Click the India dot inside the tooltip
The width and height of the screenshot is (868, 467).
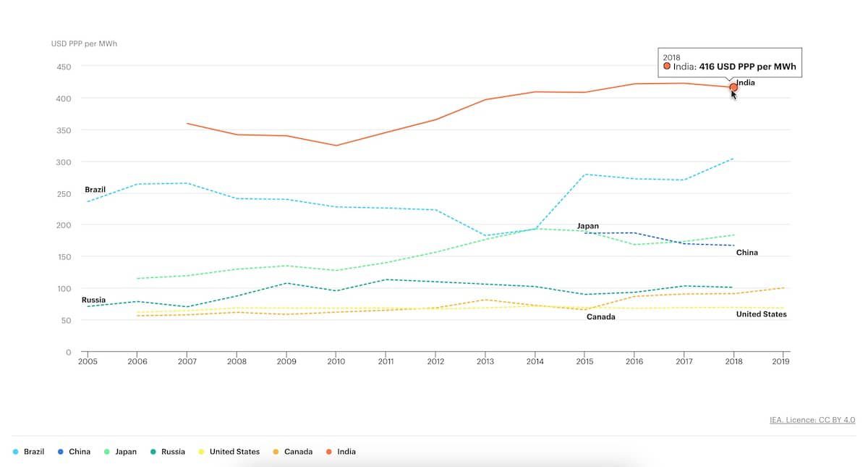pos(666,66)
